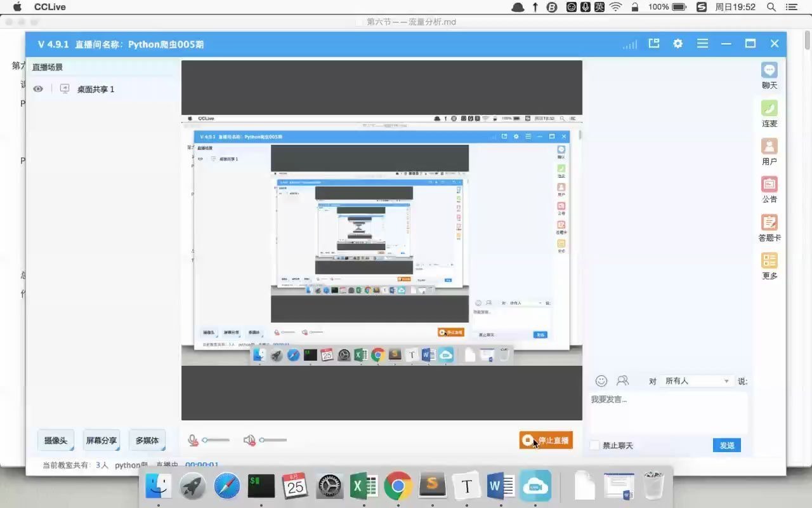Open Terminal from the Dock
The image size is (812, 508).
pos(261,486)
